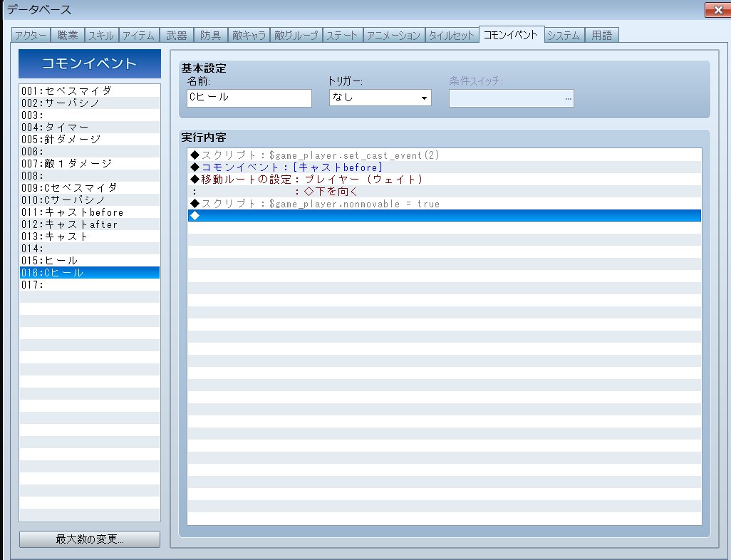Select the ◇下を向く route line
This screenshot has height=560, width=731.
445,191
